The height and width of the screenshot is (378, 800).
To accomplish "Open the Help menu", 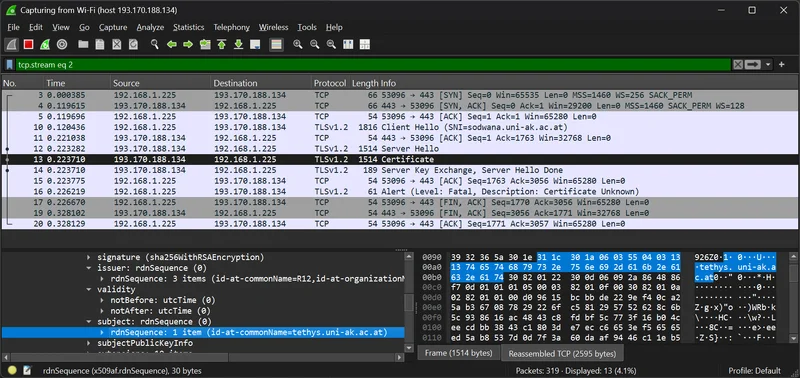I will [x=334, y=28].
